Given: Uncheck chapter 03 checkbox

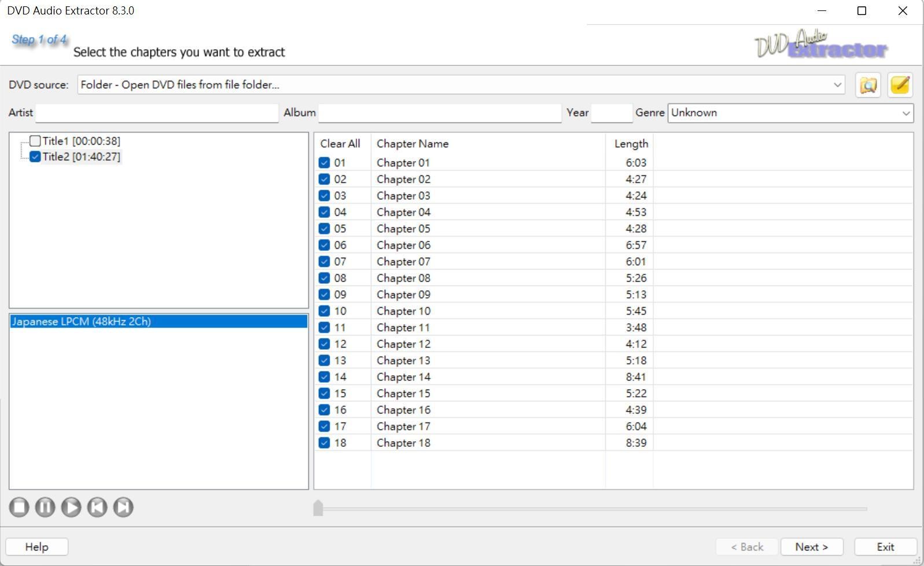Looking at the screenshot, I should 324,196.
